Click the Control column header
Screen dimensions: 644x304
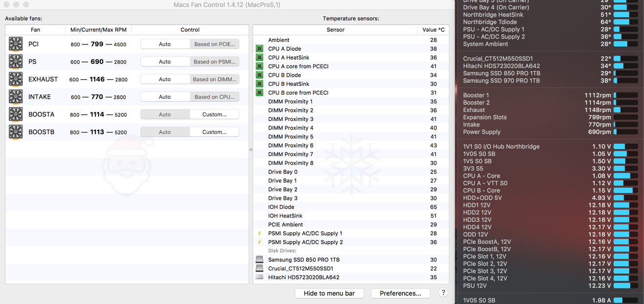click(x=190, y=30)
